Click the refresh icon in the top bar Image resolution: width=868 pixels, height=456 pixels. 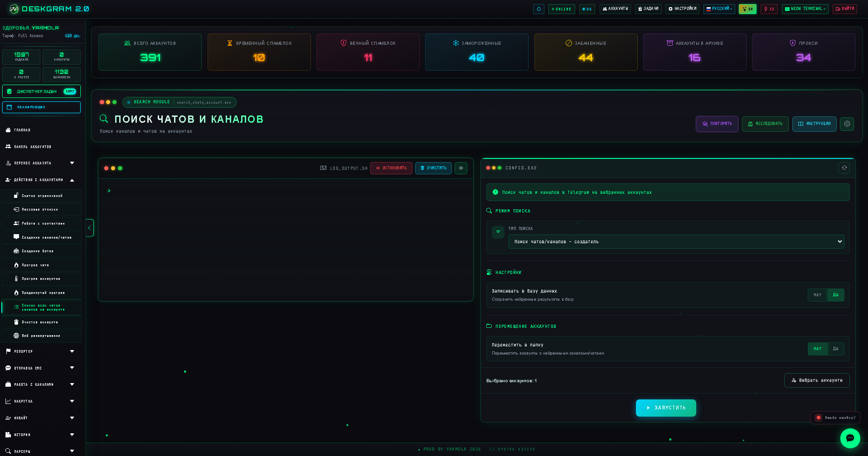(x=538, y=9)
